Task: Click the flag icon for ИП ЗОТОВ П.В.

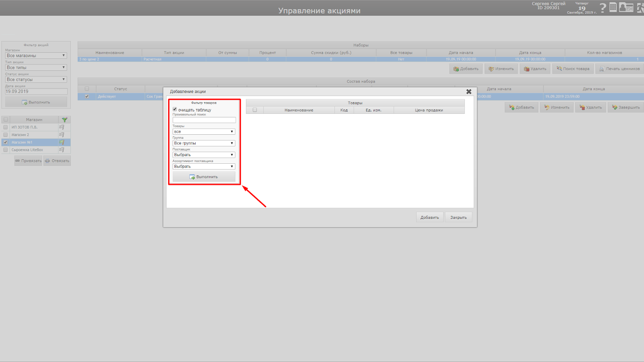Action: [x=62, y=127]
